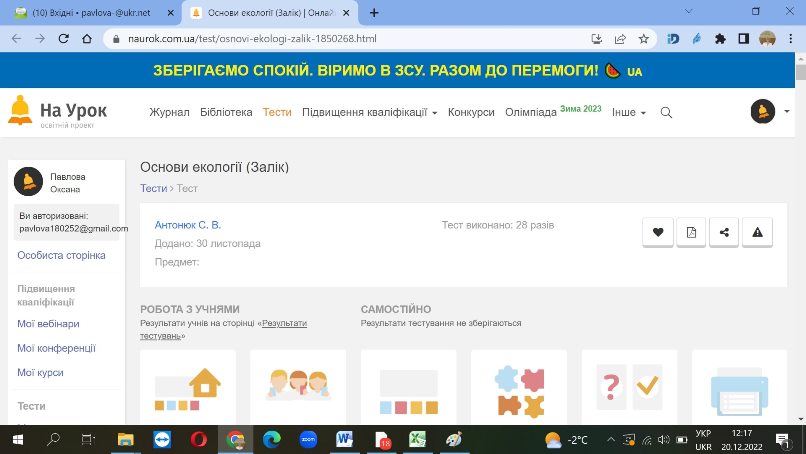The height and width of the screenshot is (454, 806).
Task: Expand the Інше dropdown menu
Action: click(x=629, y=112)
